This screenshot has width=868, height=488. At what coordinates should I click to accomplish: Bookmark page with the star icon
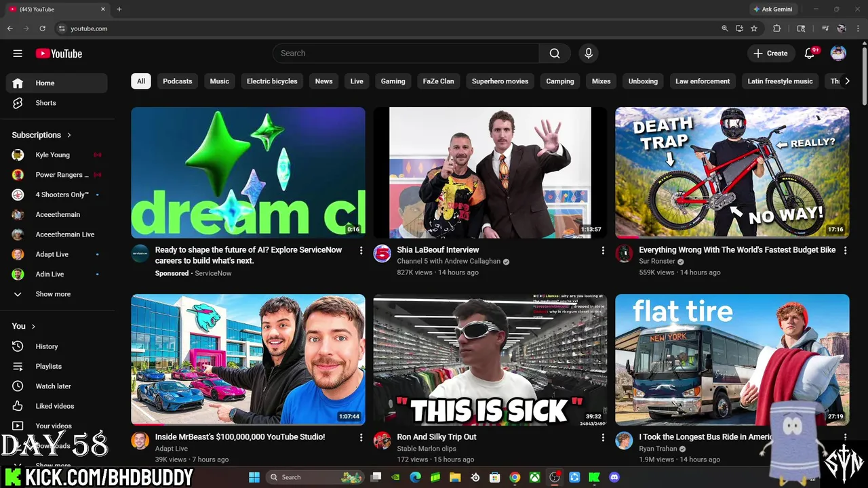click(x=754, y=28)
